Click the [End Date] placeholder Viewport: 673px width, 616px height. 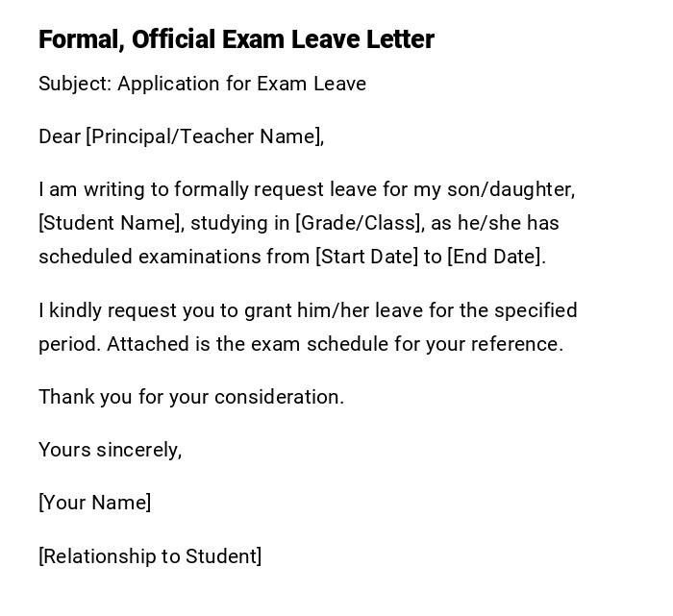494,257
